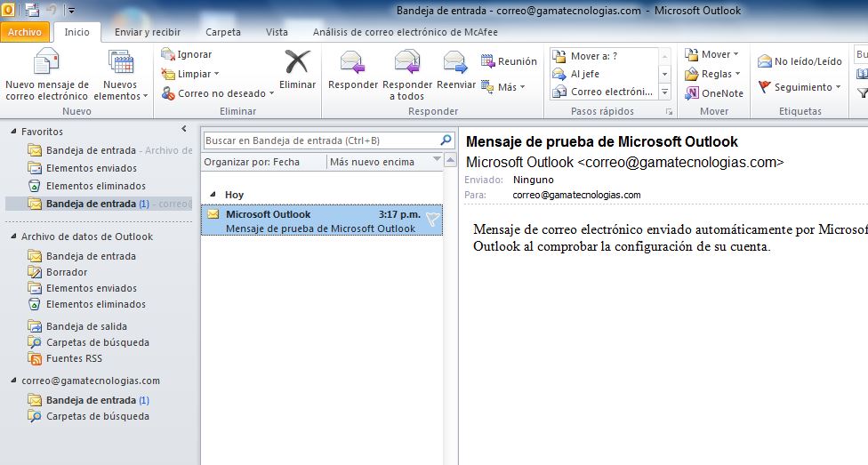868x465 pixels.
Task: Open the Fuentes RSS folder
Action: (x=74, y=358)
